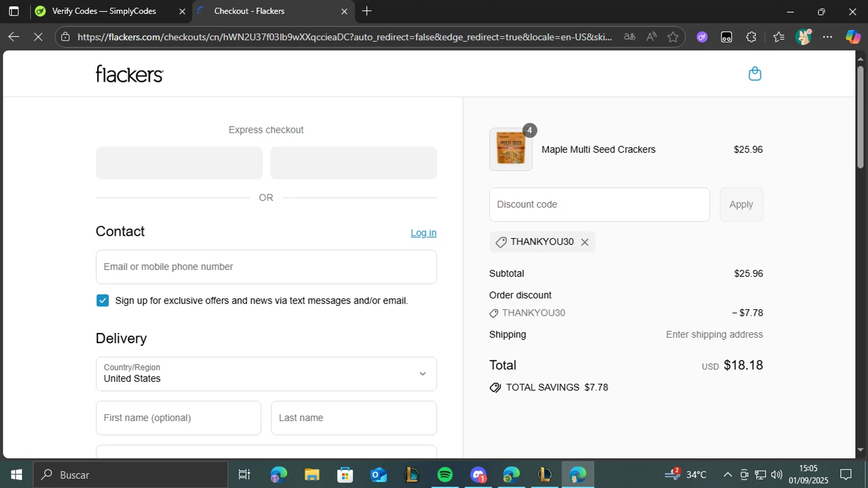
Task: Click the Apply discount button
Action: click(x=741, y=205)
